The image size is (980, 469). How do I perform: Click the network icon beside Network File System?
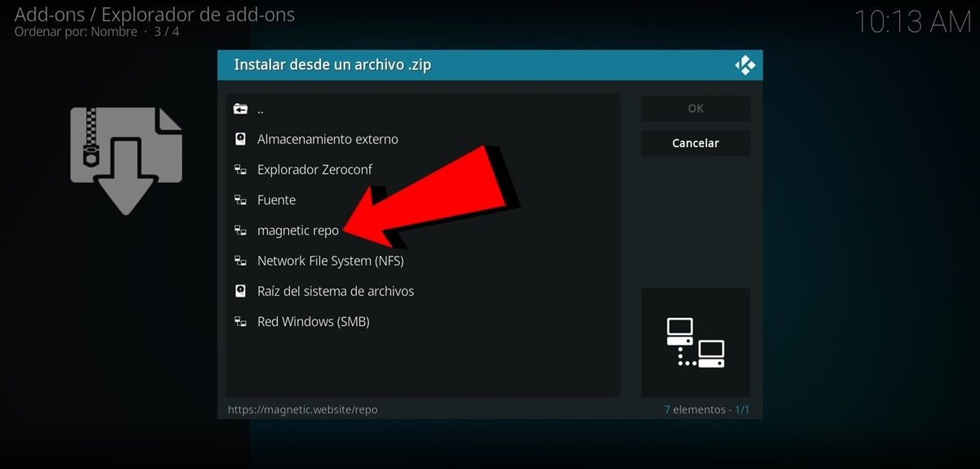coord(240,261)
